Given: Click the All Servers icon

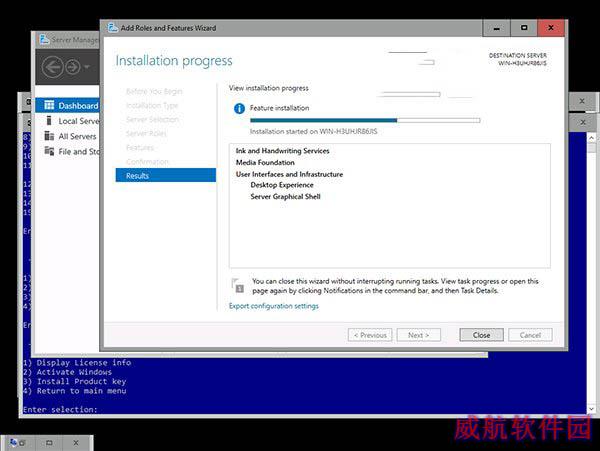Looking at the screenshot, I should [49, 135].
